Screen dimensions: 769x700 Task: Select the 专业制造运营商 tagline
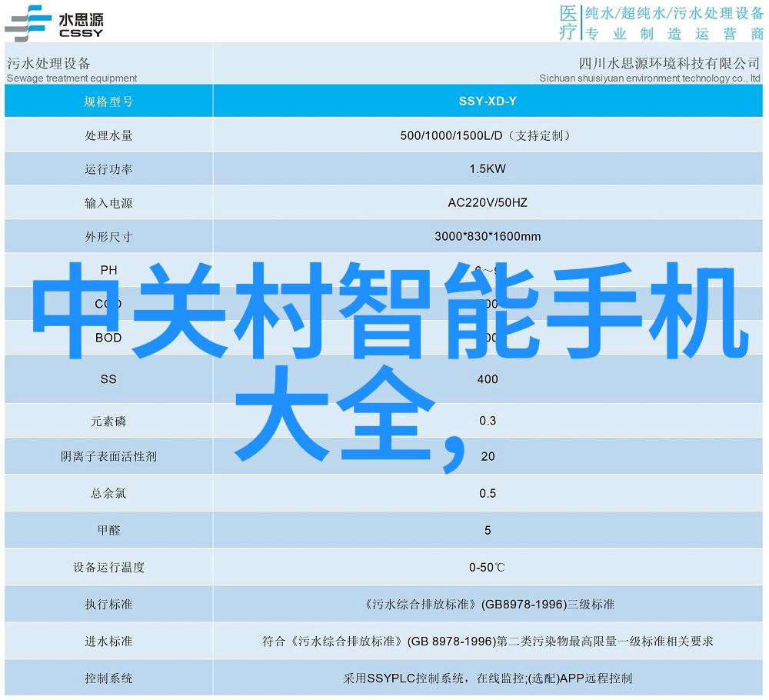click(x=674, y=34)
